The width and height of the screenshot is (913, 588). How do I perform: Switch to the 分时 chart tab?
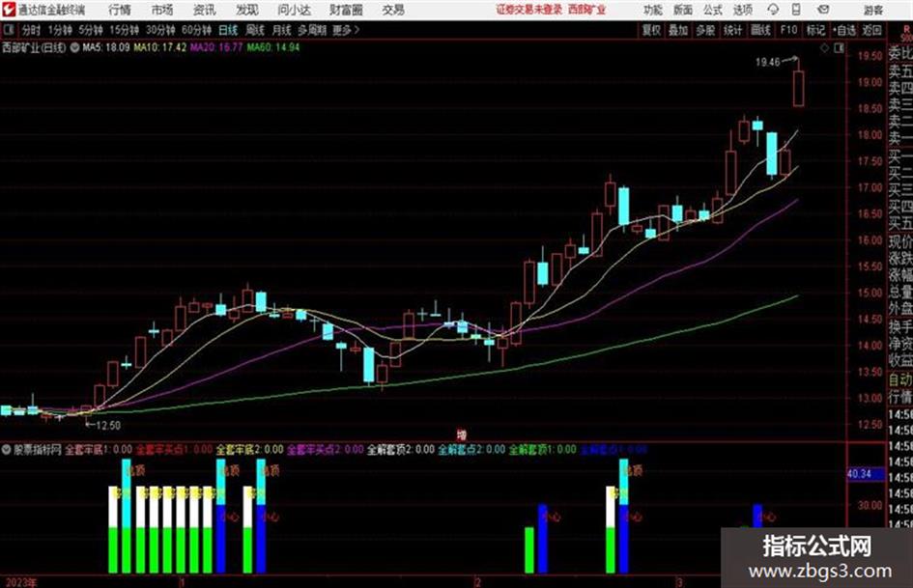click(x=32, y=30)
